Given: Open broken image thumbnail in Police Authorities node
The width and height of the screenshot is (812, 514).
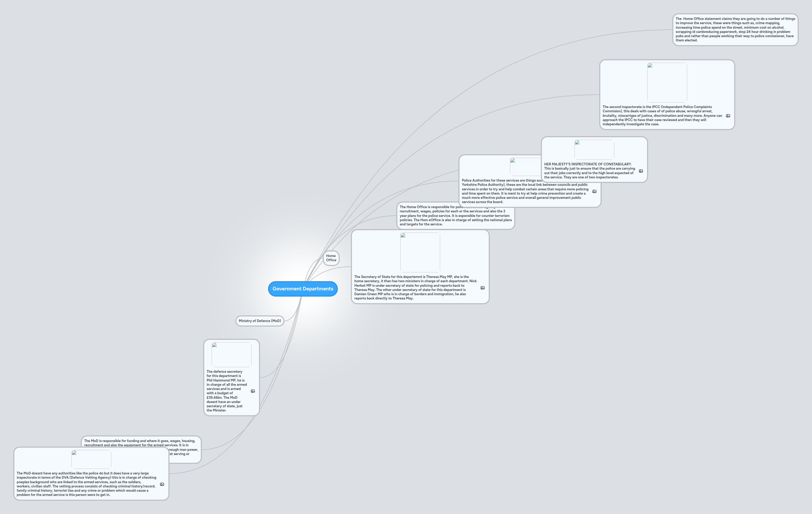Looking at the screenshot, I should click(x=525, y=167).
